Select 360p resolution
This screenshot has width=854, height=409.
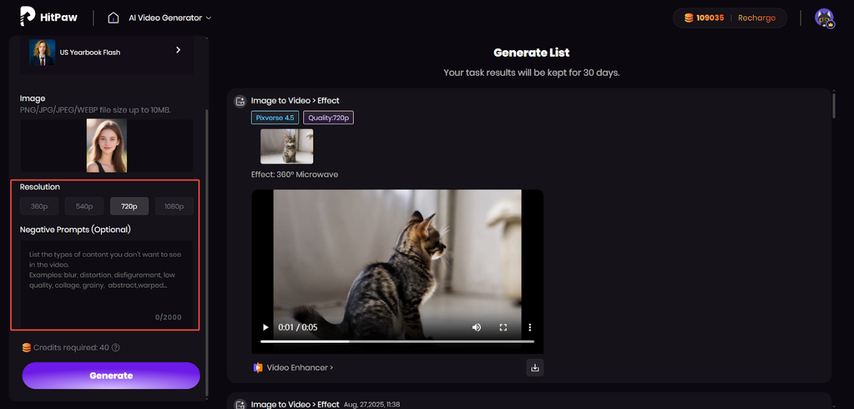(39, 206)
